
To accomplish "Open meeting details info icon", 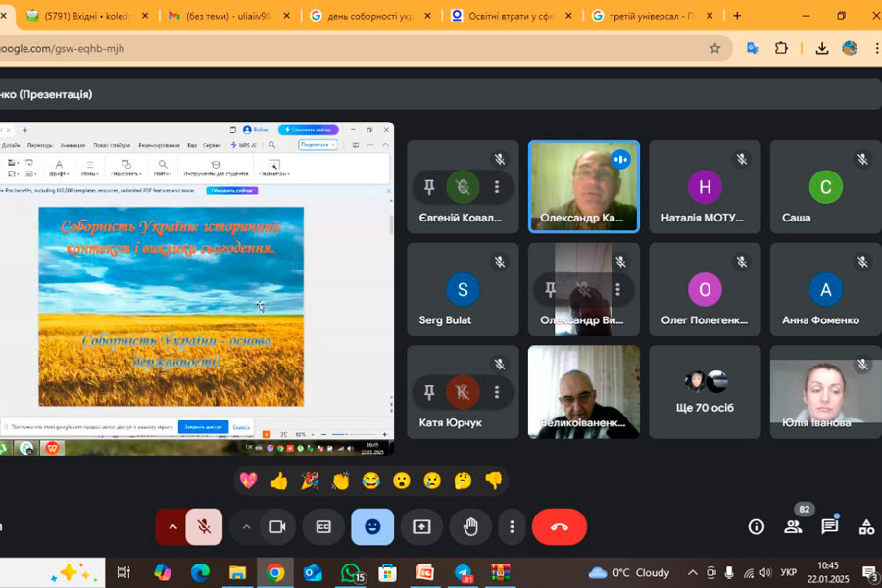I will click(756, 526).
